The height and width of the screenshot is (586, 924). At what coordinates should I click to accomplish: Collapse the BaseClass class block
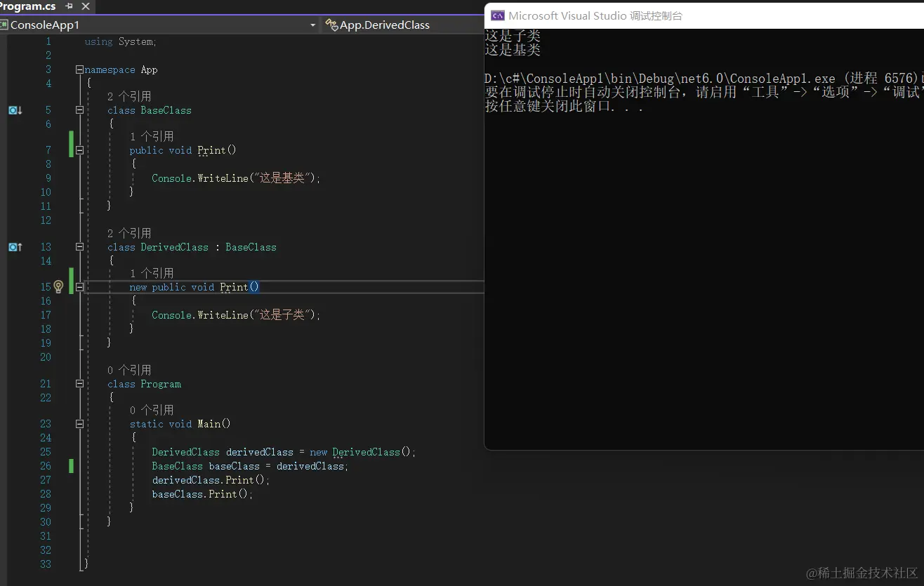(x=79, y=110)
